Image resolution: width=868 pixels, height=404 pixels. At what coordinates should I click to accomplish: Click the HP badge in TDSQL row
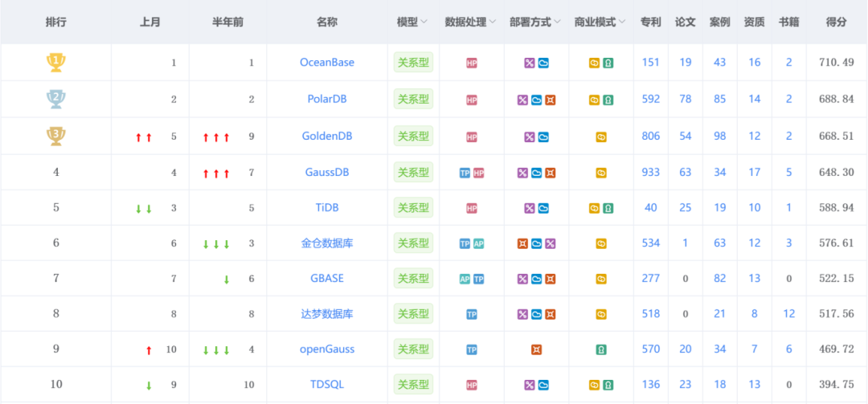pyautogui.click(x=472, y=385)
